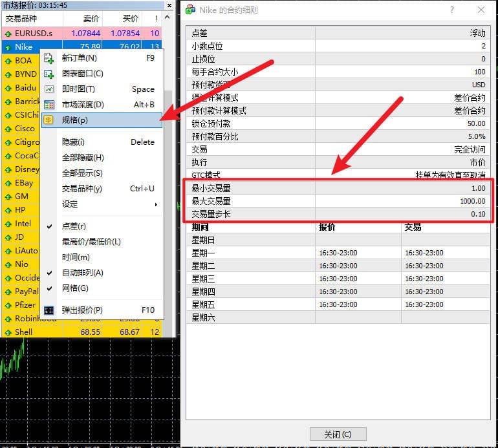Click the specification coin icon beside 规格(p)
Viewport: 498px width, 448px height.
click(48, 120)
